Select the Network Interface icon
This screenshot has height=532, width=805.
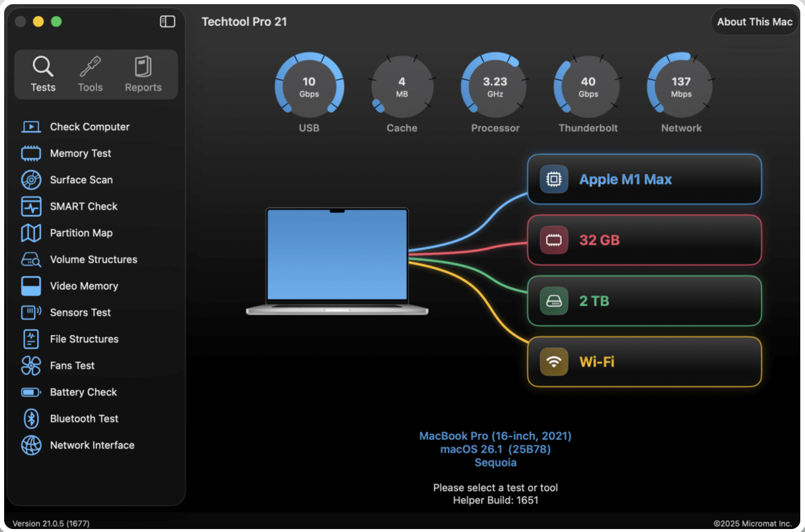click(x=30, y=445)
